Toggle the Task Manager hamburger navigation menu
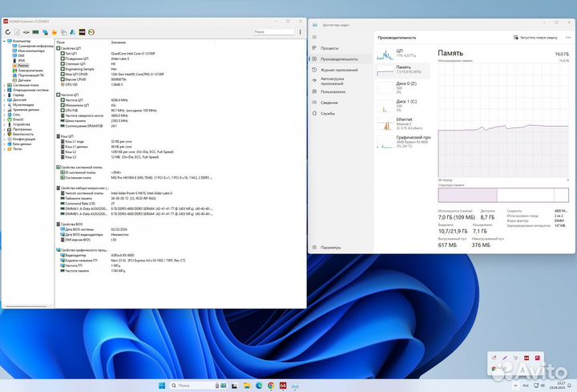The height and width of the screenshot is (392, 577). pos(314,37)
